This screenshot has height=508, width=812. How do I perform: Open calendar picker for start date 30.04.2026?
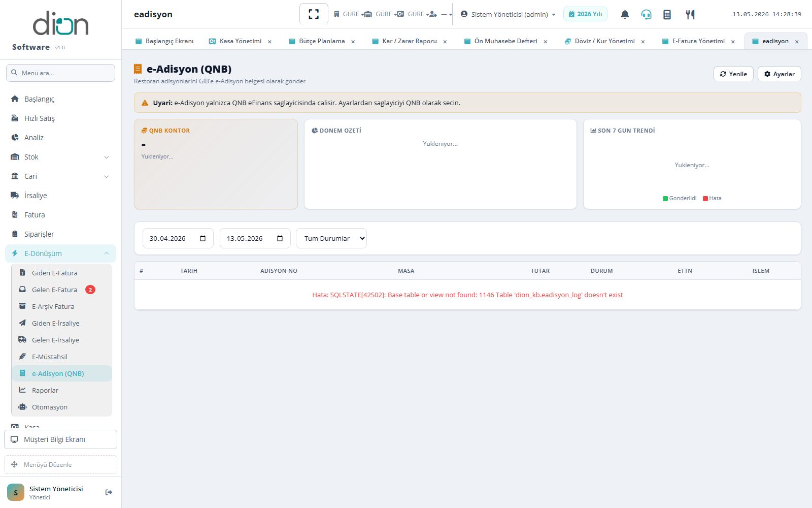(203, 238)
